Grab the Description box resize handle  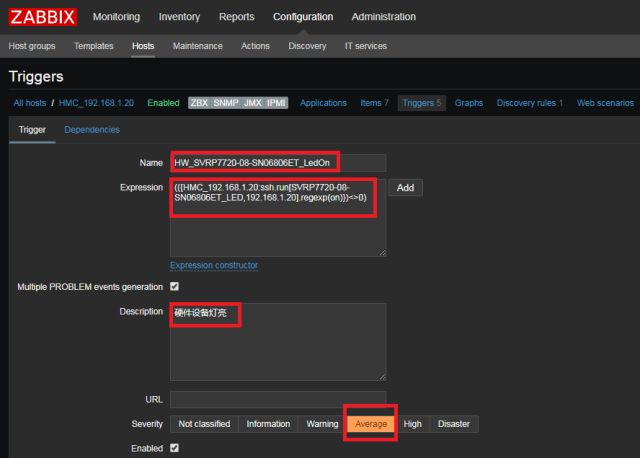[x=382, y=377]
